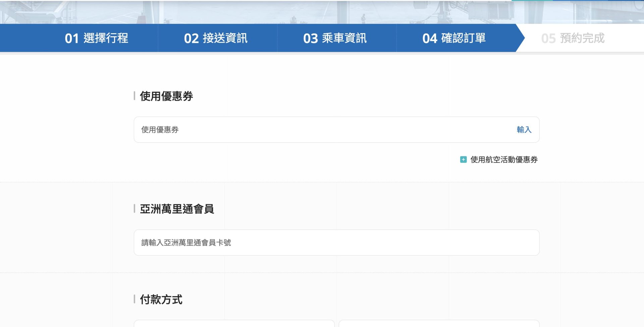The width and height of the screenshot is (644, 327).
Task: Click the arrow tip after step 04
Action: (x=521, y=38)
